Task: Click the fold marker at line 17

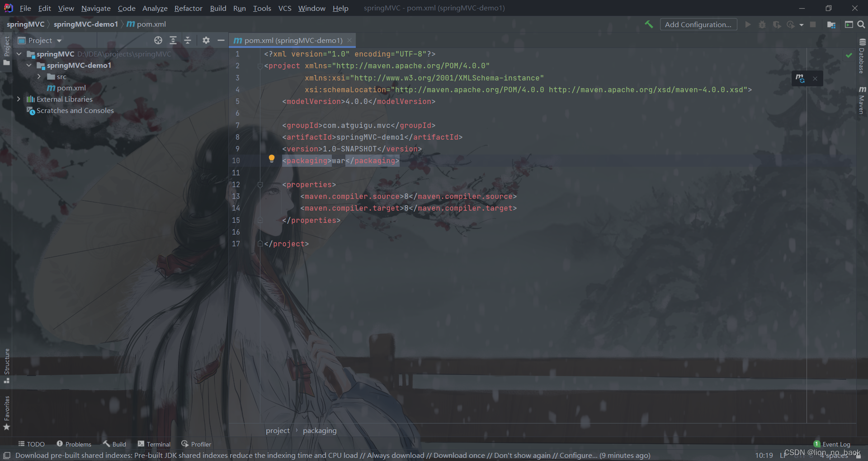Action: click(260, 244)
